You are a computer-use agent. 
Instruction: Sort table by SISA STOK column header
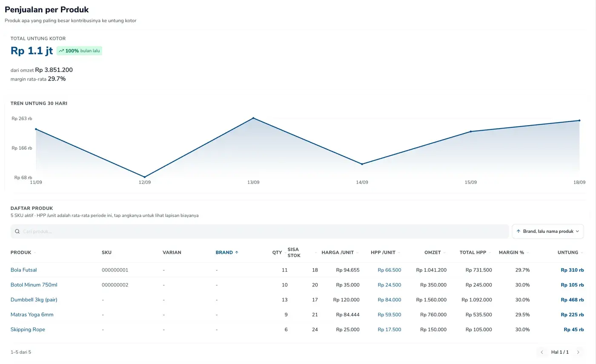(x=294, y=252)
